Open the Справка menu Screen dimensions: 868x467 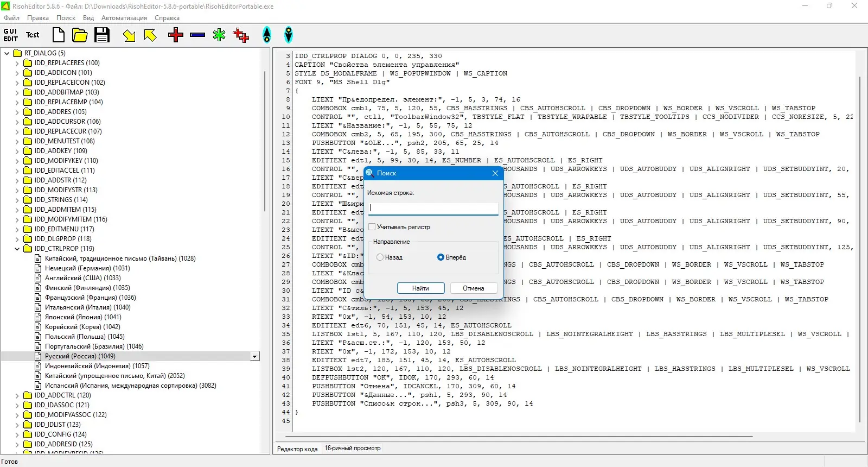[167, 18]
